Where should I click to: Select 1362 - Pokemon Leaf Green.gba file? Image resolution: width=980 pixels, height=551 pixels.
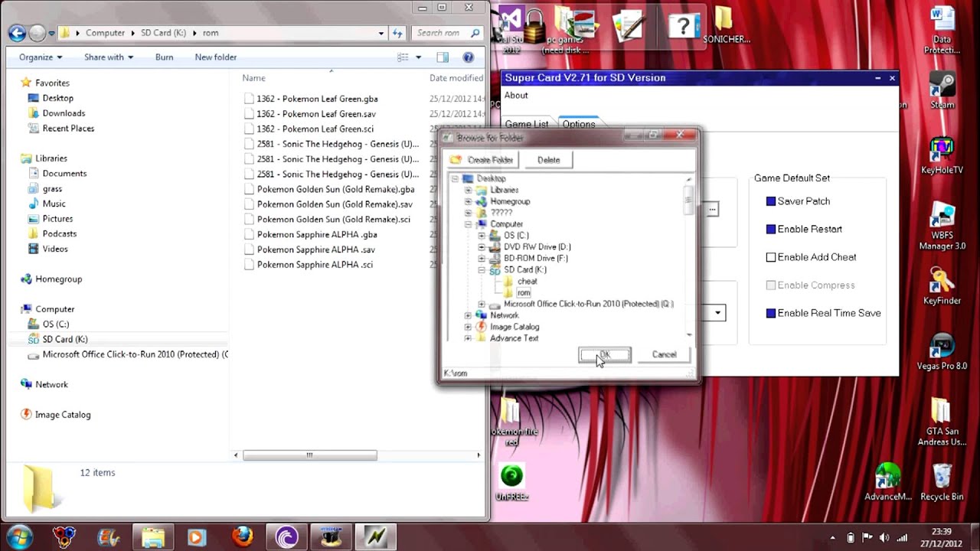click(317, 99)
